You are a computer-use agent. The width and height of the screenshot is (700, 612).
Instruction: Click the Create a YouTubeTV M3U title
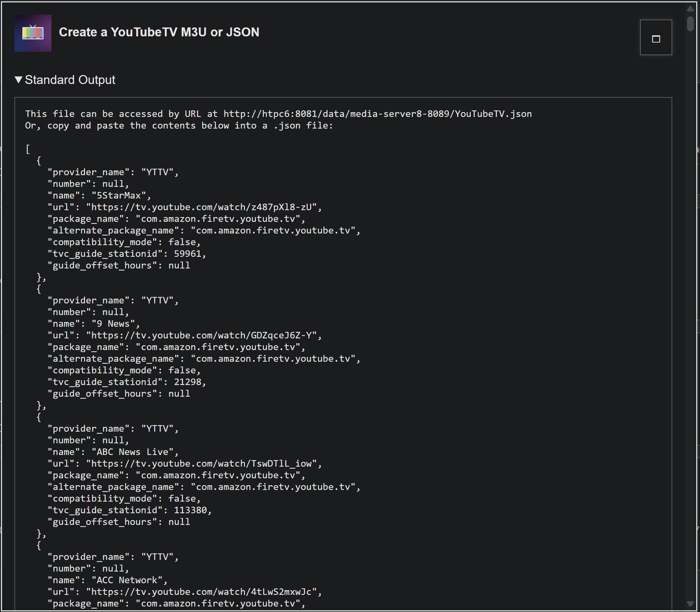pos(159,32)
